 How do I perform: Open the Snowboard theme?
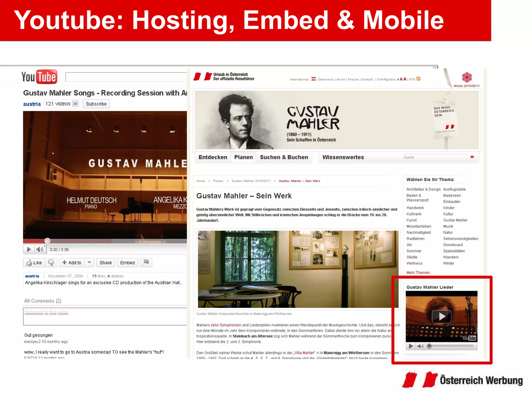(x=453, y=245)
